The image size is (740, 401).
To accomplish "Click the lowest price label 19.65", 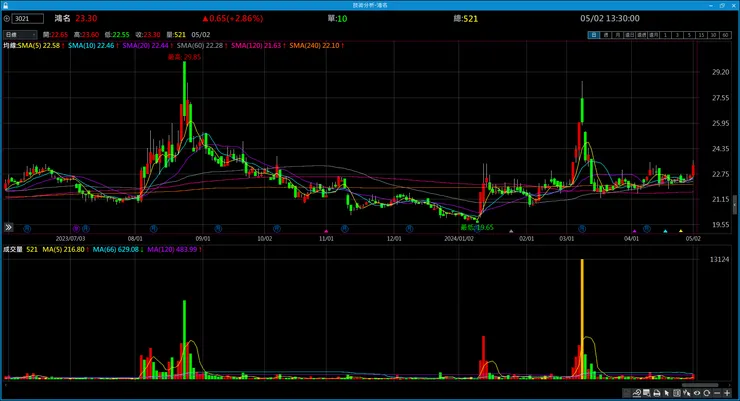I will [x=477, y=227].
